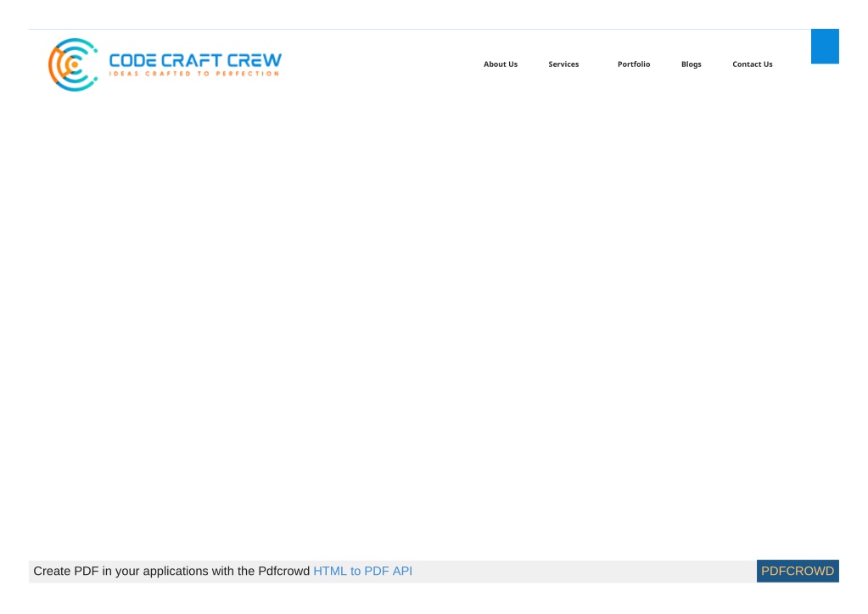This screenshot has width=868, height=614.
Task: Click the PDFCROWD badge
Action: (x=798, y=571)
